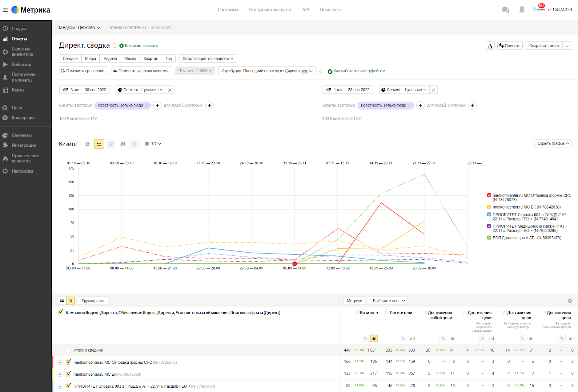Select the bar chart columns icon
The image size is (578, 392).
(x=122, y=144)
